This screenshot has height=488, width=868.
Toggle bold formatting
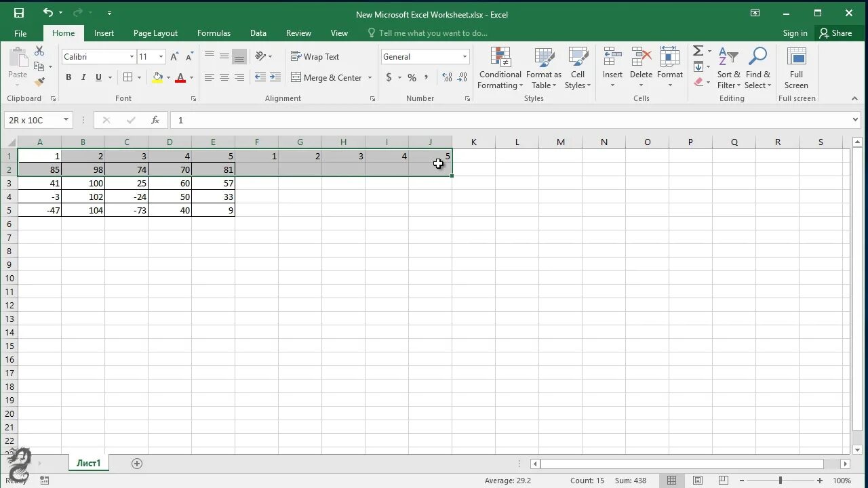68,77
